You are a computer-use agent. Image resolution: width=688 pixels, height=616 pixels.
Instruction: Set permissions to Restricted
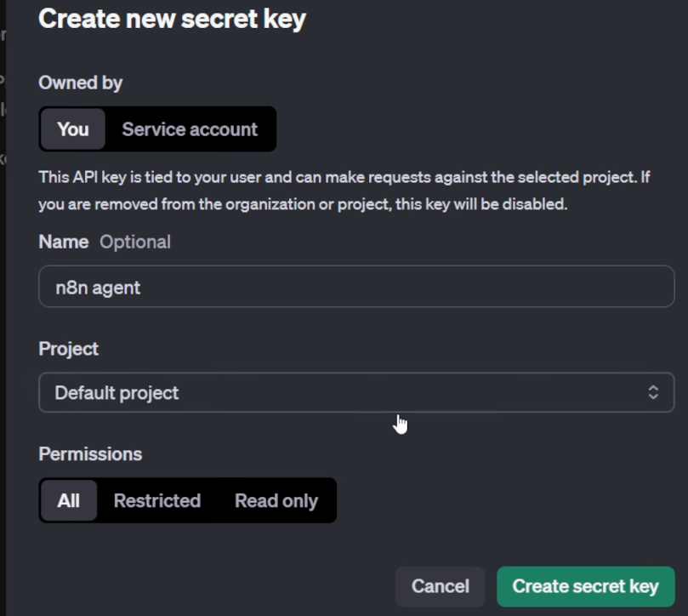(x=157, y=500)
